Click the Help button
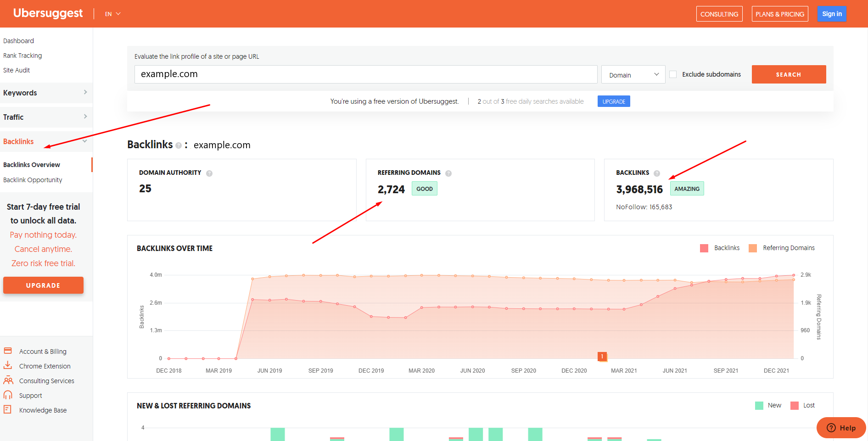This screenshot has width=868, height=441. [x=841, y=428]
